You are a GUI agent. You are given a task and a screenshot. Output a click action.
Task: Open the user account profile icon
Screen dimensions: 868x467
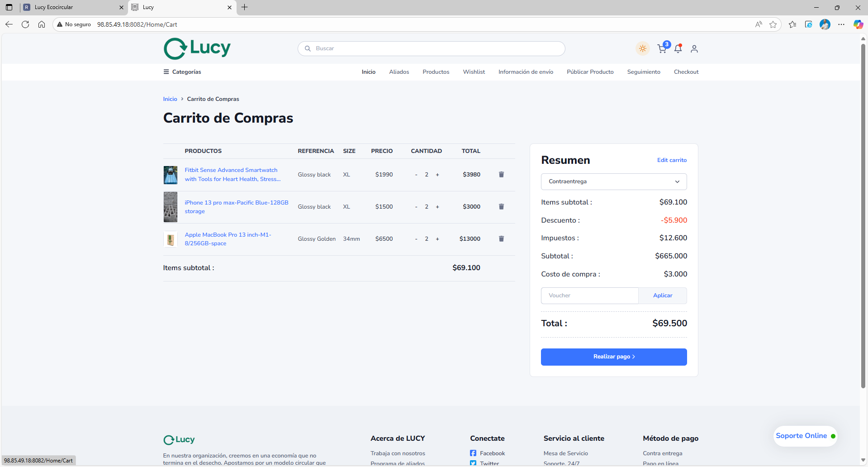[x=694, y=48]
